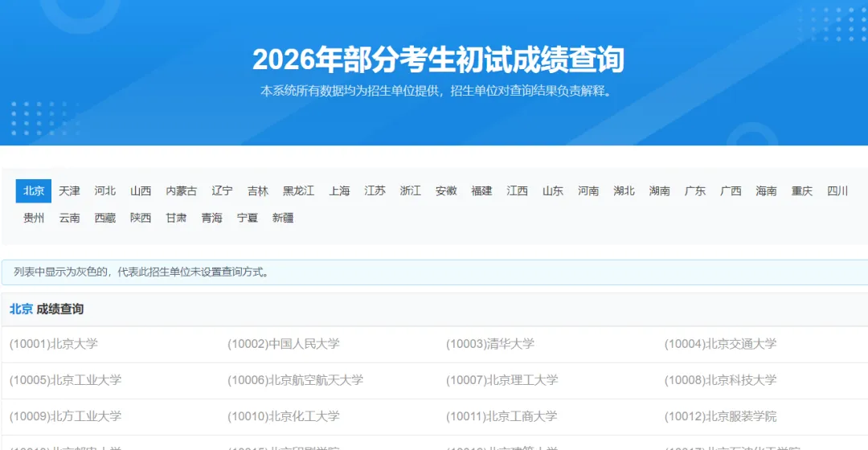Viewport: 868px width, 450px height.
Task: Open (10001)北京大学 score query
Action: (x=54, y=344)
